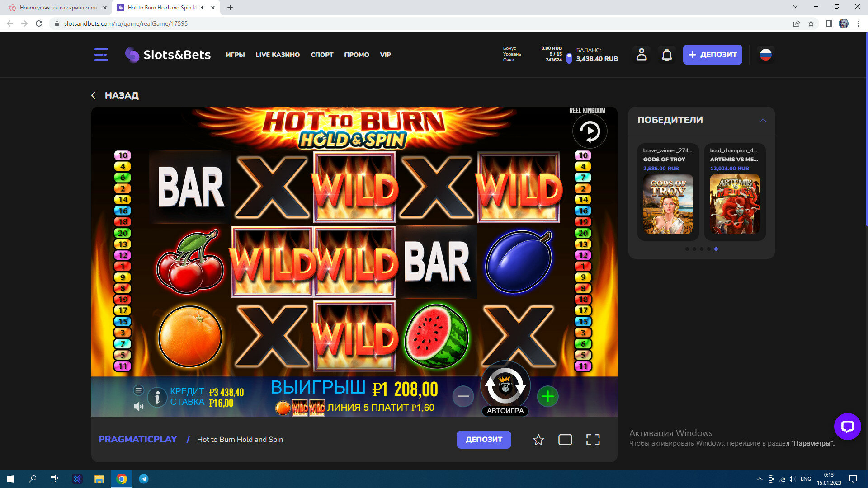Open the LIVE КАЗИНО menu item
Image resolution: width=868 pixels, height=488 pixels.
277,55
